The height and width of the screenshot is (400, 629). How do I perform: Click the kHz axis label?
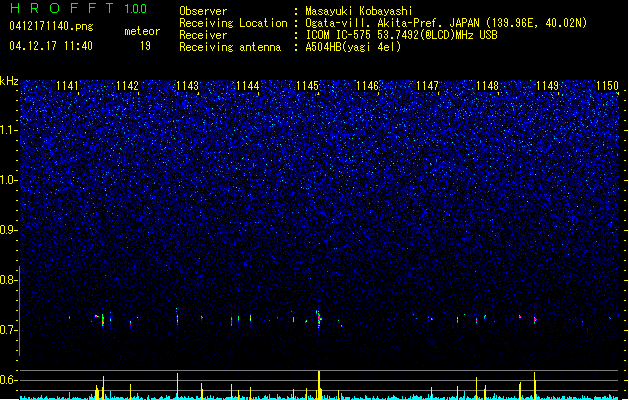click(9, 81)
